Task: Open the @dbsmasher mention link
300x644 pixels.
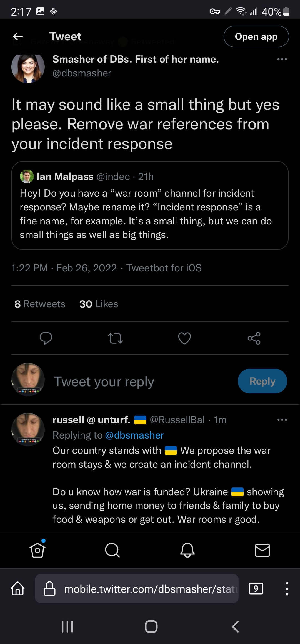Action: pyautogui.click(x=134, y=435)
